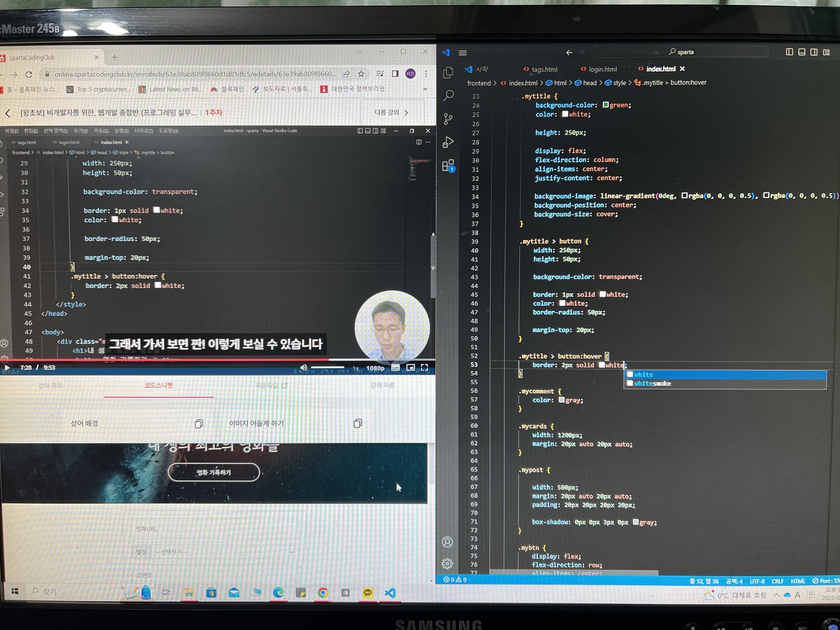Change the video playback speed from 1x
The height and width of the screenshot is (630, 840).
pyautogui.click(x=356, y=368)
